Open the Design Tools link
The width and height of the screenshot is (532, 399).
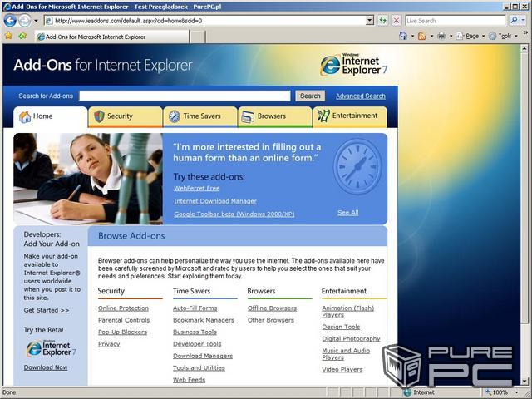coord(341,327)
